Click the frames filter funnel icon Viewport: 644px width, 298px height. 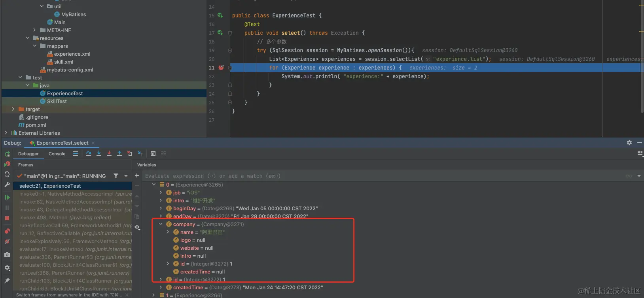click(116, 176)
